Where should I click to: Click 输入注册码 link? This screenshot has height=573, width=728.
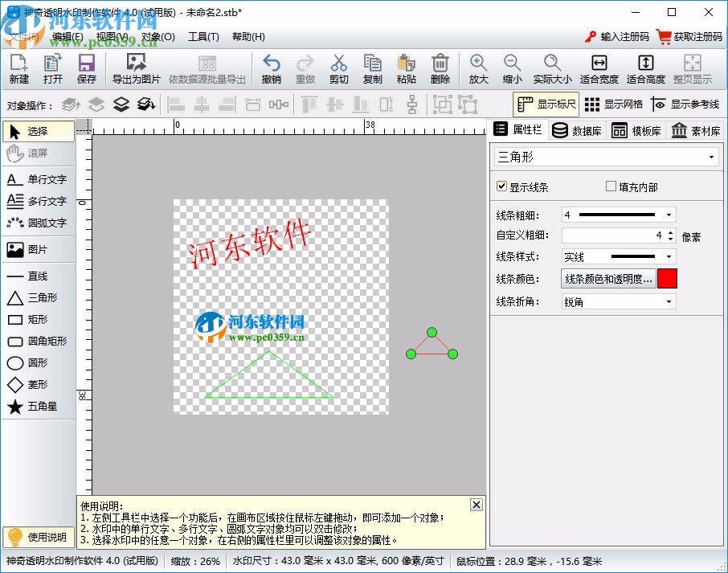tap(617, 37)
